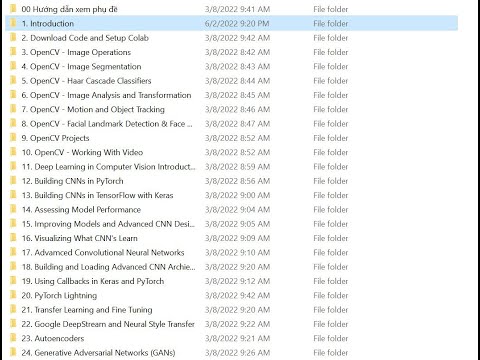Select folder icon of '5. OpenCV - Haar Cascade Classifiers'
Viewport: 480px width, 360px height.
(13, 80)
